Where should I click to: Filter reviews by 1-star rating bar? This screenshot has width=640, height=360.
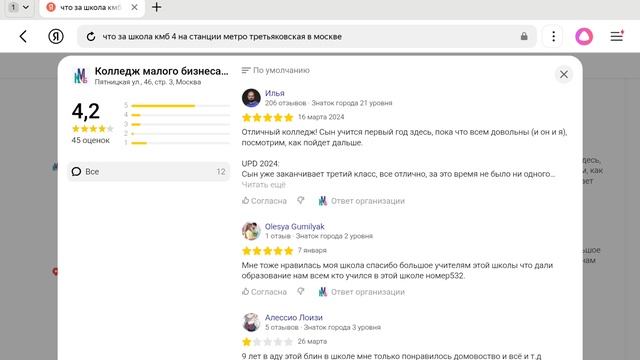click(177, 143)
